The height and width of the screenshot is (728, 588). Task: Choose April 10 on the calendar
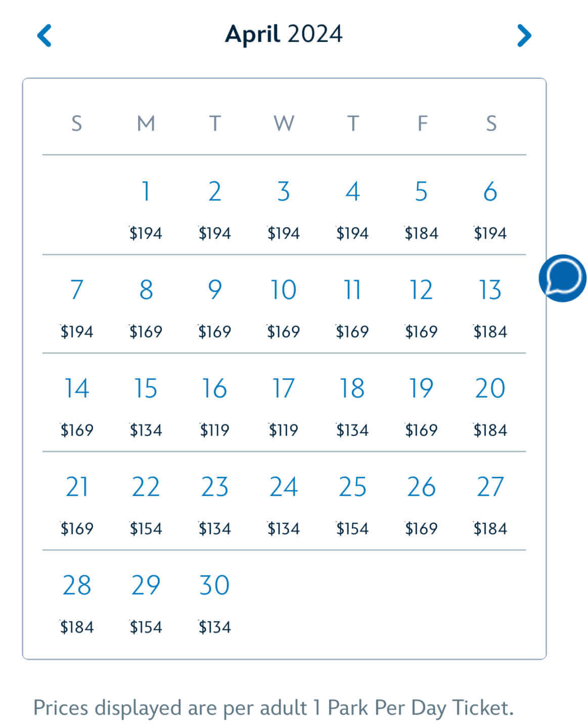click(283, 308)
